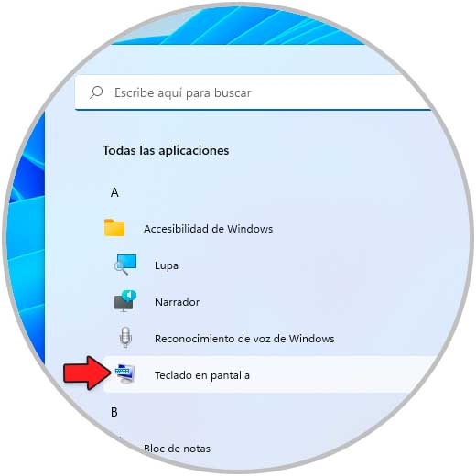The width and height of the screenshot is (476, 476).
Task: Click the Teclado en pantalla keyboard icon
Action: pos(125,374)
